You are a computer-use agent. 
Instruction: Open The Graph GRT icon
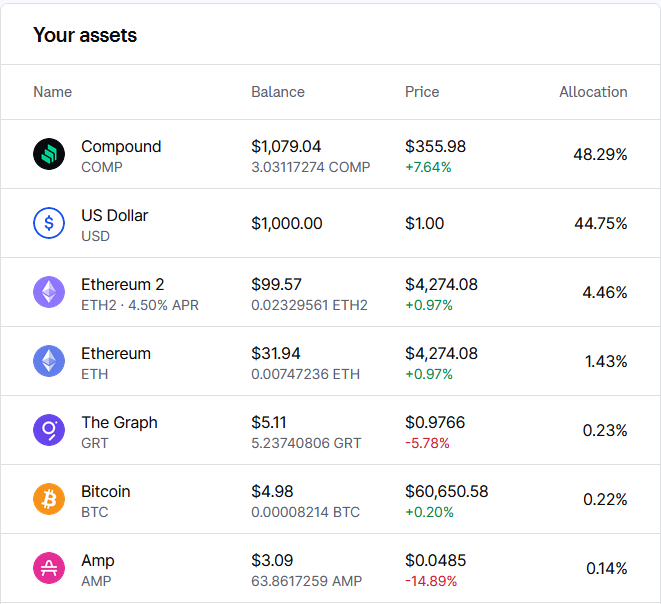[49, 430]
